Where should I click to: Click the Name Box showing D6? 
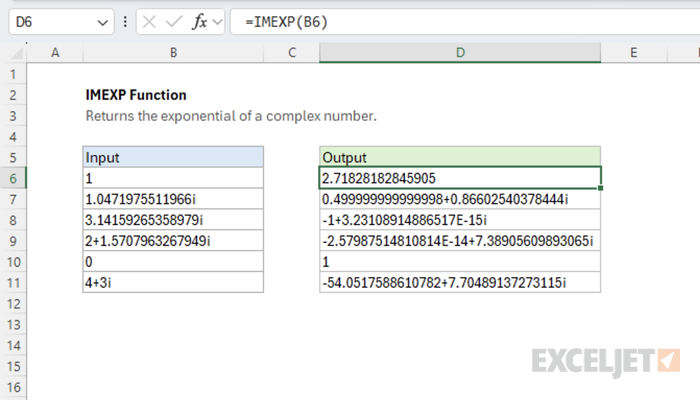(61, 22)
